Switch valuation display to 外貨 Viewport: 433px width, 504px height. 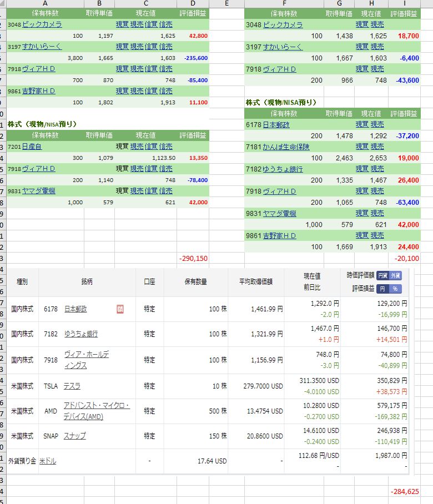[395, 275]
